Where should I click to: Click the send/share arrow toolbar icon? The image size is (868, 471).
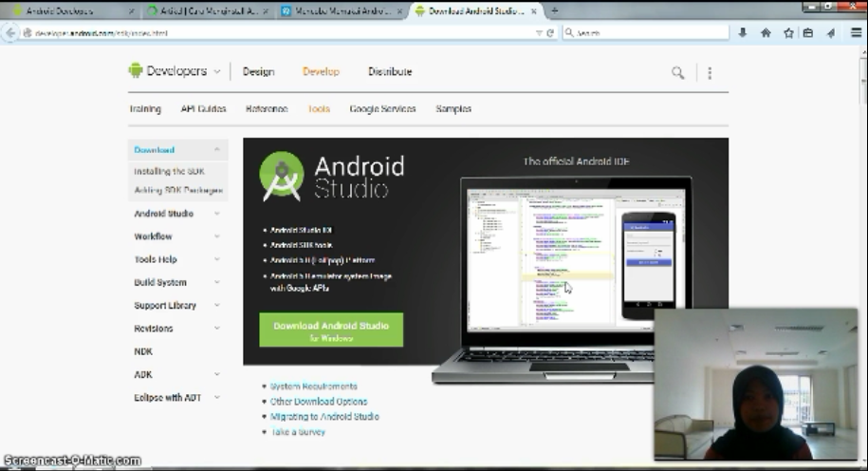point(831,33)
